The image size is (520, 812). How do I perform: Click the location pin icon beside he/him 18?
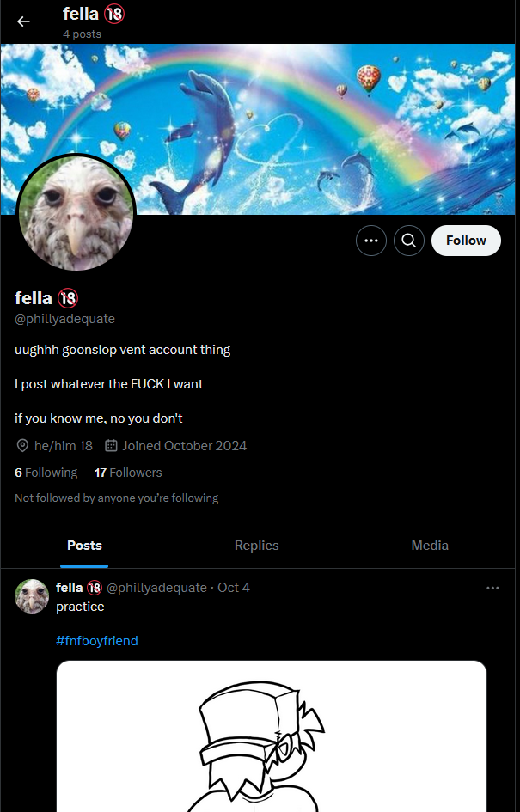[22, 445]
